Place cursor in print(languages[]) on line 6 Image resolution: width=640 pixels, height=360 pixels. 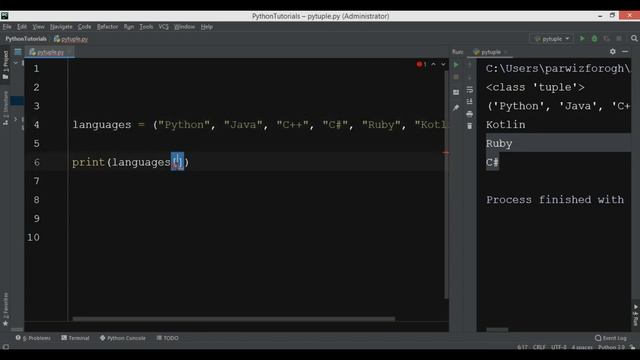tap(131, 162)
